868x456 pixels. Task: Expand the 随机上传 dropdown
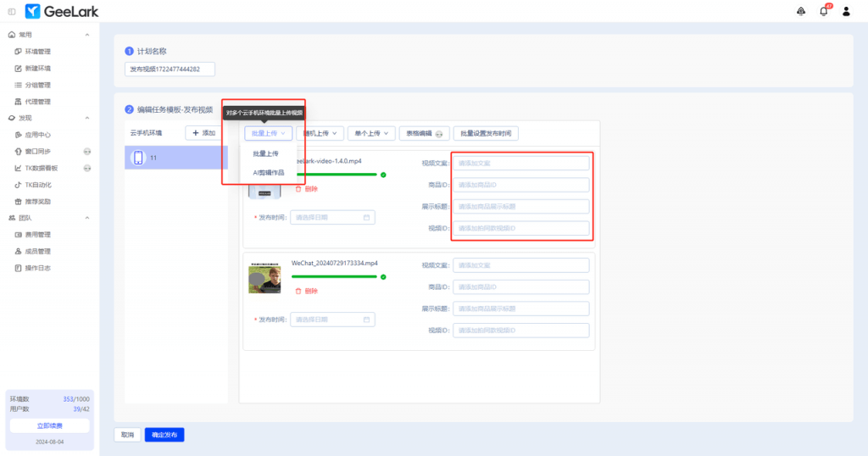click(322, 133)
